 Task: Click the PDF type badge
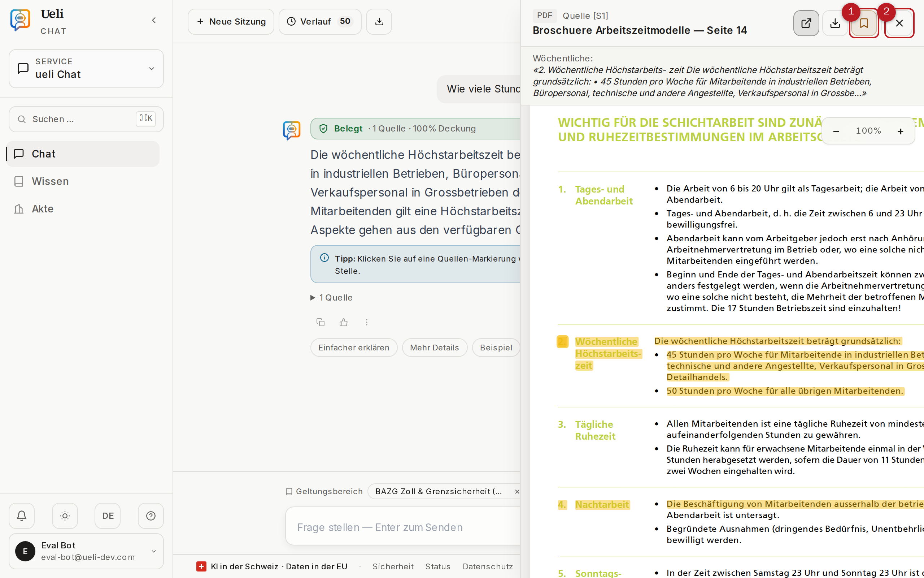(x=544, y=16)
